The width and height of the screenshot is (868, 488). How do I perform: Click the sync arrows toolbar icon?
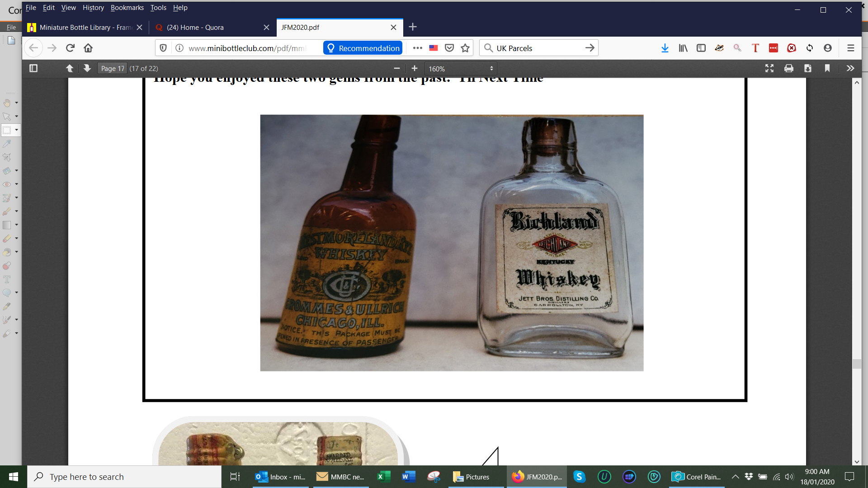(810, 48)
